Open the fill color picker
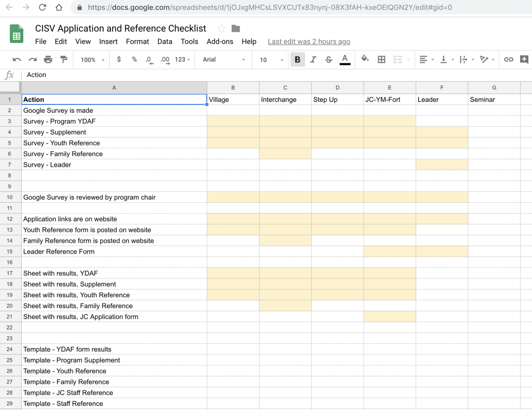 [364, 59]
